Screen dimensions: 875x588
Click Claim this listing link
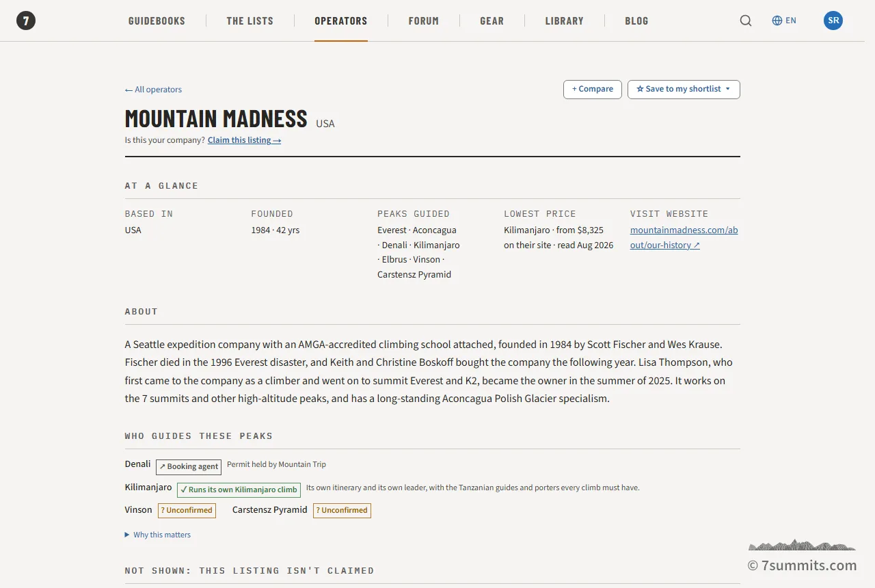(x=245, y=140)
